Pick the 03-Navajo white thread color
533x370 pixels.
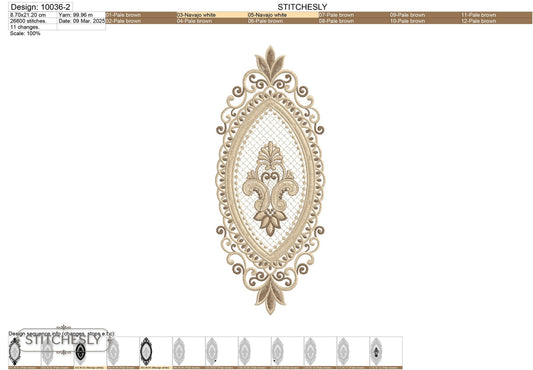click(x=212, y=15)
